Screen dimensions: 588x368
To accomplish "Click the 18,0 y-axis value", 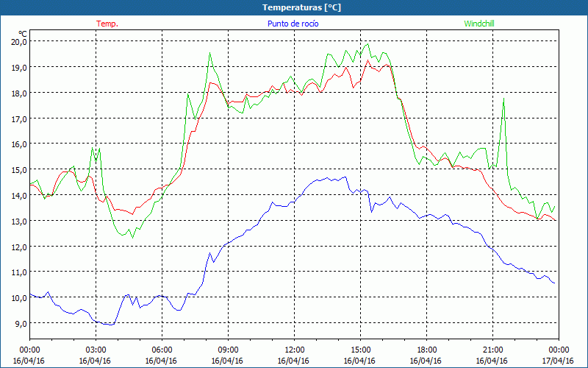I will [x=19, y=93].
